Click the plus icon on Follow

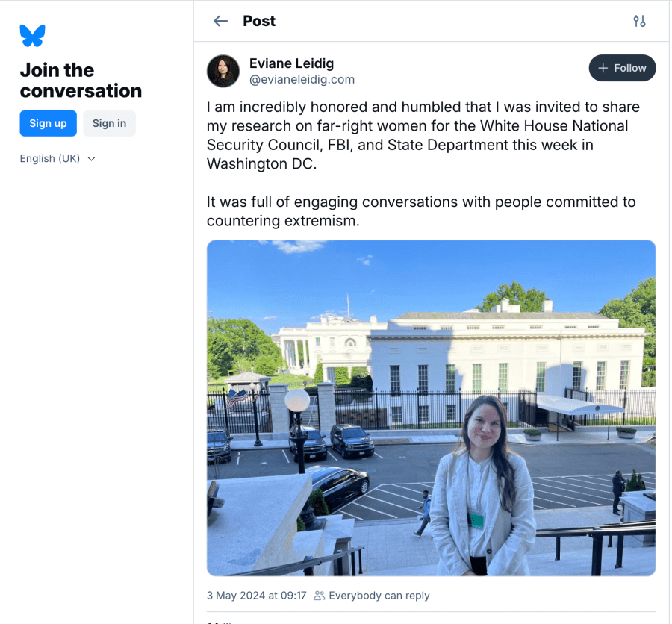click(x=603, y=68)
